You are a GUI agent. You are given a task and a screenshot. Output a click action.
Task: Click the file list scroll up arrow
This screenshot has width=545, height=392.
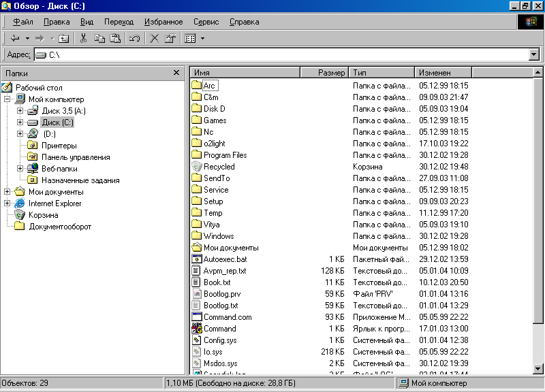(538, 73)
